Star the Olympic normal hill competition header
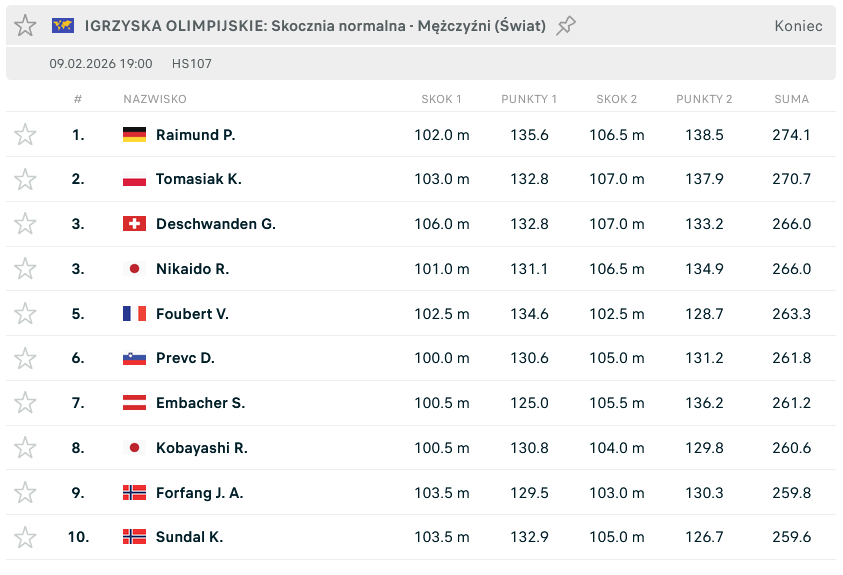The height and width of the screenshot is (575, 843). [25, 26]
